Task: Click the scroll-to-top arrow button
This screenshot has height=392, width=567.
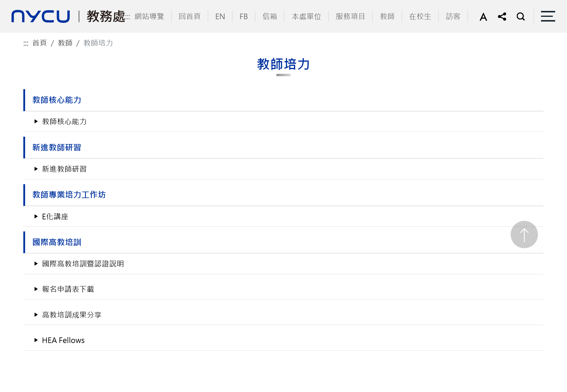Action: [x=524, y=235]
